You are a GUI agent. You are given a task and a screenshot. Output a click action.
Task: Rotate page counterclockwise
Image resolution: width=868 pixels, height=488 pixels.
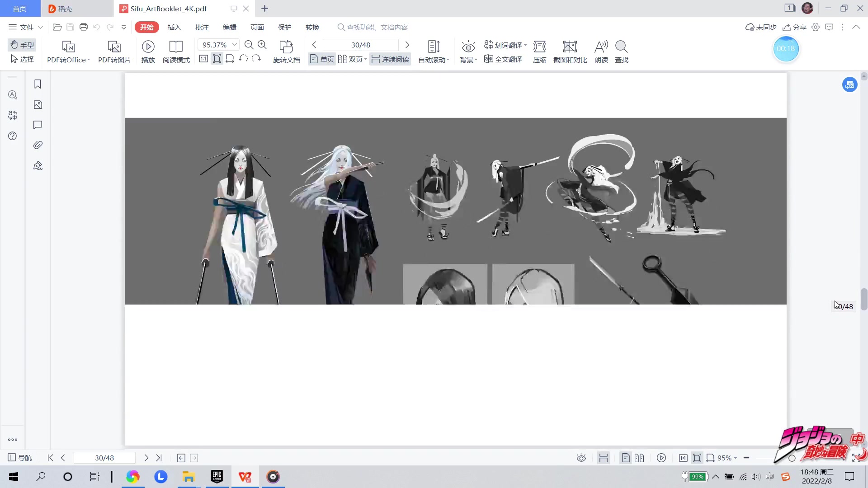[243, 59]
